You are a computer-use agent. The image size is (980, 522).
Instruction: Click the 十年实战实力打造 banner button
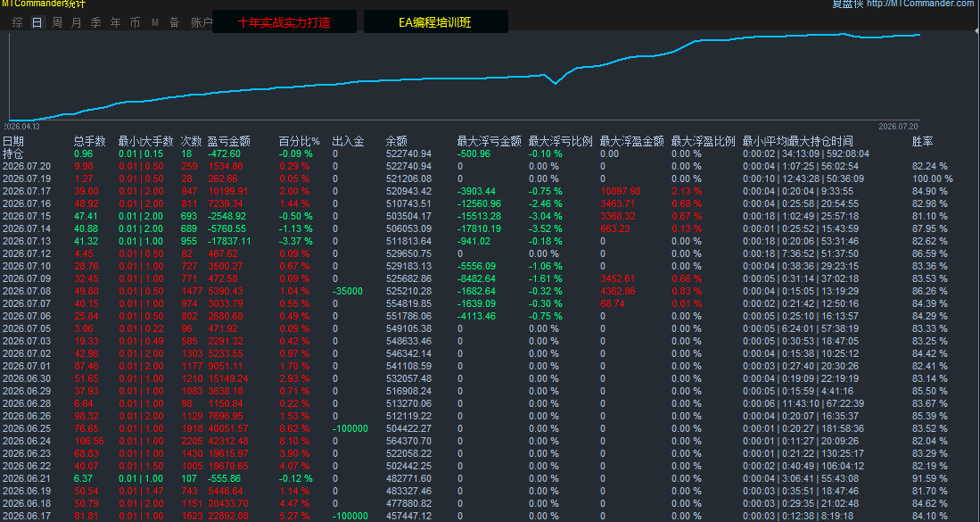click(x=284, y=22)
